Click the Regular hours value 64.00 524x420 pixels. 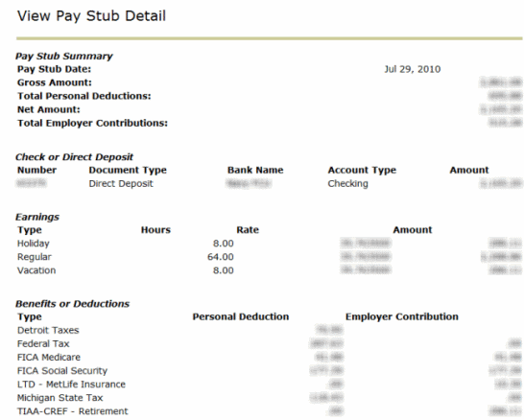coord(221,257)
